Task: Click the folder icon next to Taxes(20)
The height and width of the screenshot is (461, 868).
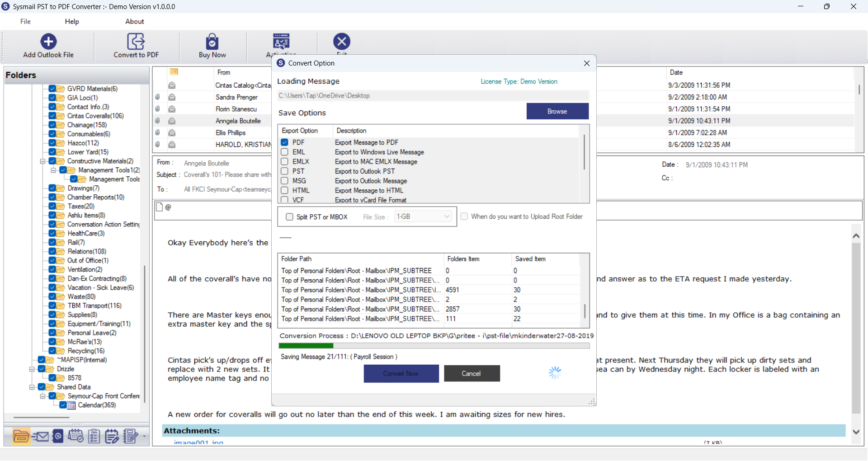Action: [x=61, y=207]
